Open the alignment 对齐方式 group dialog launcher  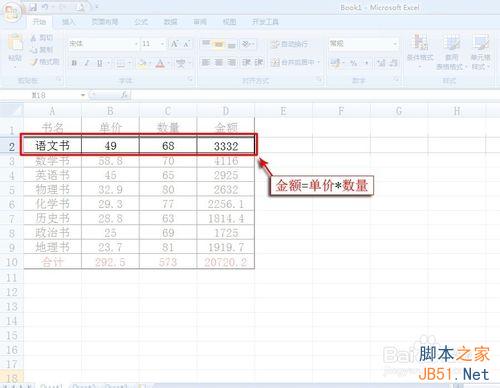319,79
